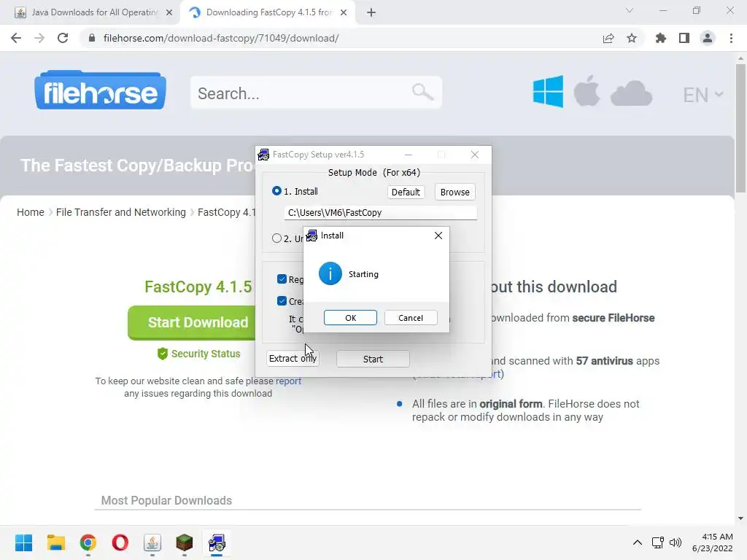Viewport: 747px width, 560px height.
Task: Minimize the FastCopy Setup window
Action: click(409, 155)
